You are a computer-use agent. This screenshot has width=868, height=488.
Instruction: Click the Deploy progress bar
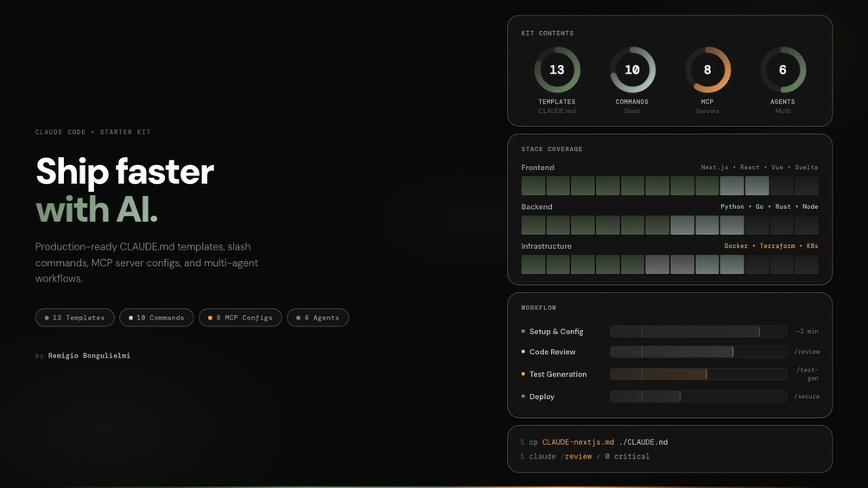(698, 396)
